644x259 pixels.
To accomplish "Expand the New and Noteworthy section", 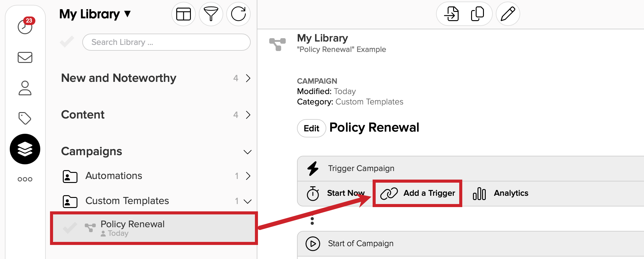I will [248, 78].
